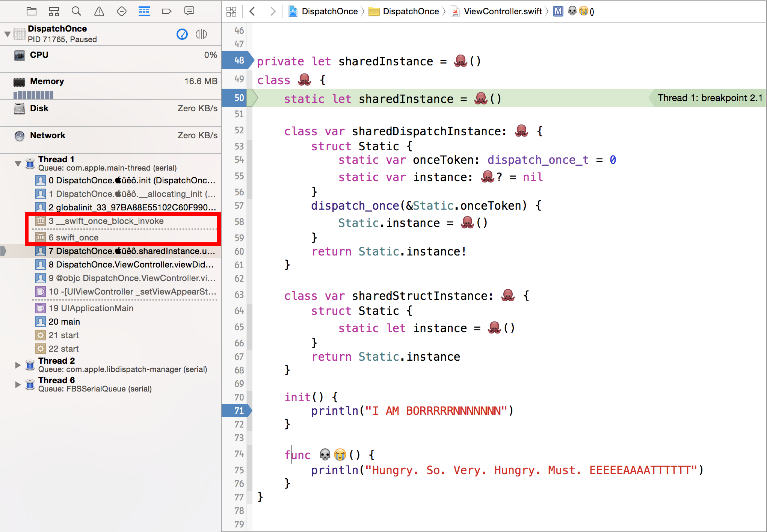Select stack frame 20 main
The width and height of the screenshot is (767, 532).
(x=64, y=322)
